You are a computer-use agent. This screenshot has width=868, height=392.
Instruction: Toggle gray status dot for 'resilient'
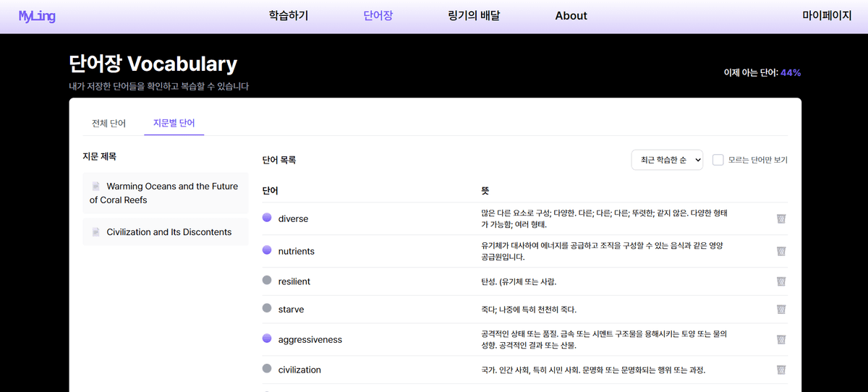tap(267, 281)
